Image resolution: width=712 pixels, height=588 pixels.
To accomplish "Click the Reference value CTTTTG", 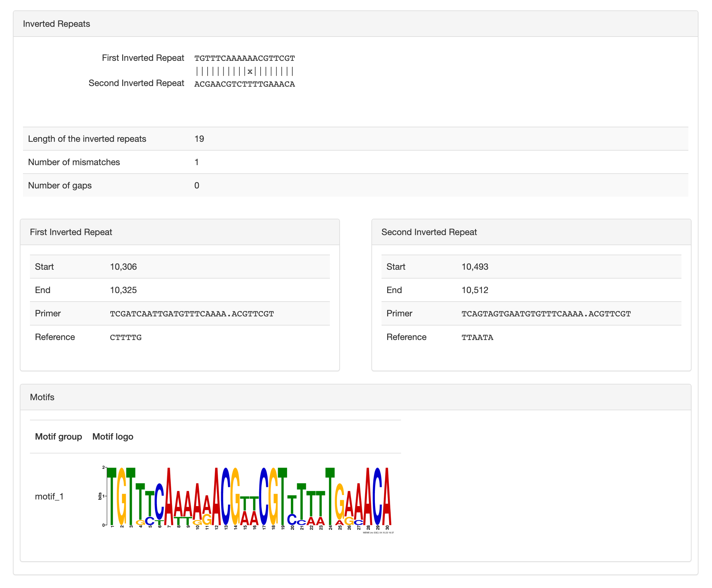I will 126,338.
